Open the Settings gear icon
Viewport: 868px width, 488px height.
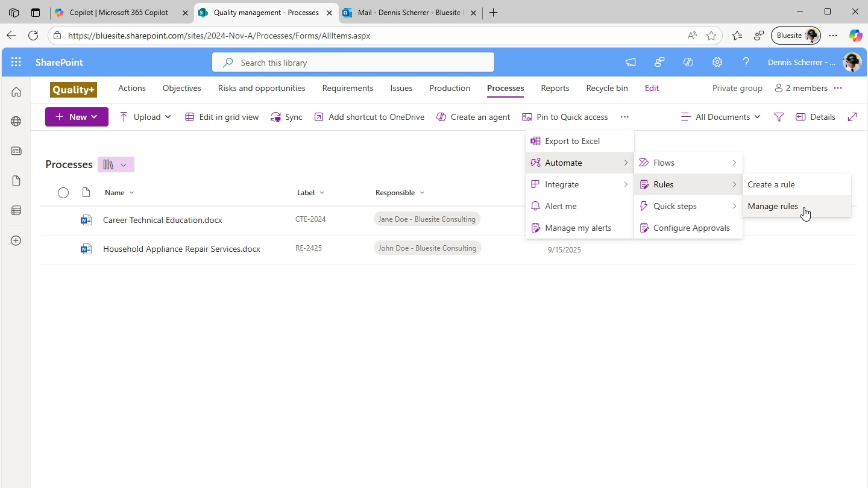pos(717,62)
